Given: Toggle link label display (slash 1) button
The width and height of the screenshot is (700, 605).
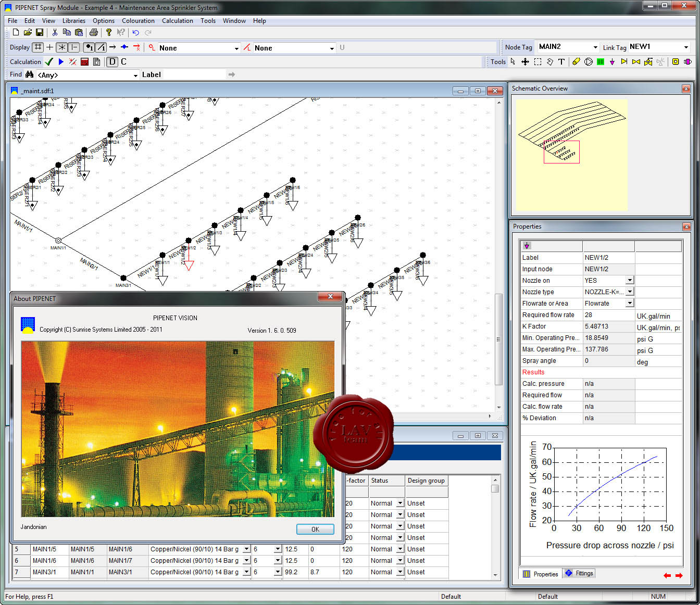Looking at the screenshot, I should (101, 47).
